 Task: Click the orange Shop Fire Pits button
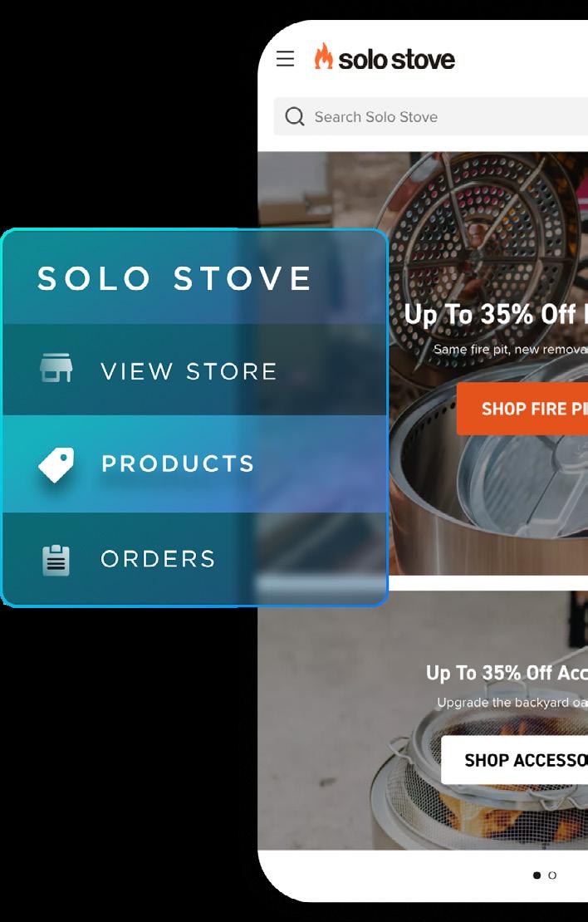(x=522, y=409)
